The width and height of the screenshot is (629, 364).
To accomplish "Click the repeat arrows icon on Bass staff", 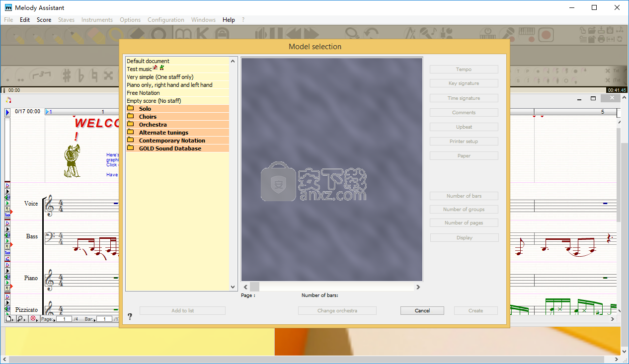I will pos(7,258).
